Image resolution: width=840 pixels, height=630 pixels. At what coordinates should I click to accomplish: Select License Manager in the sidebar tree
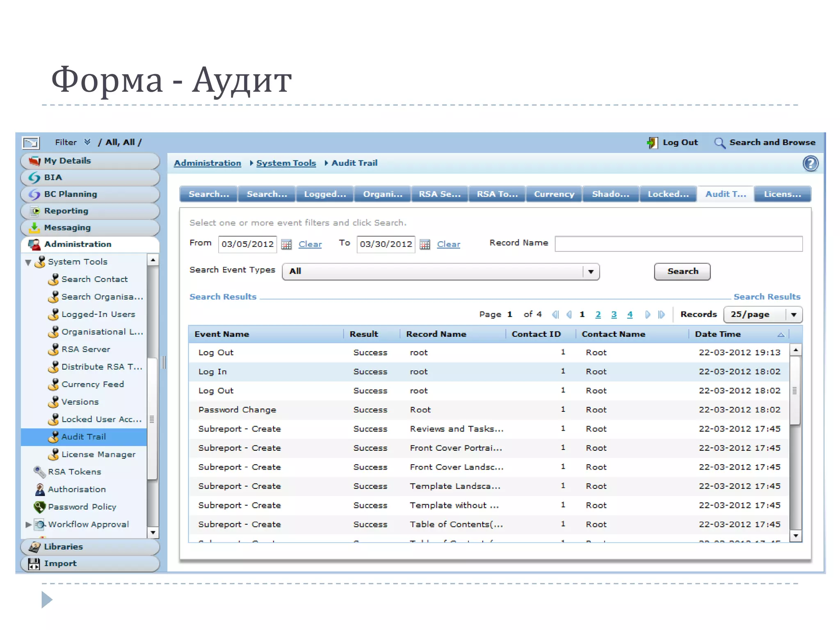point(98,454)
